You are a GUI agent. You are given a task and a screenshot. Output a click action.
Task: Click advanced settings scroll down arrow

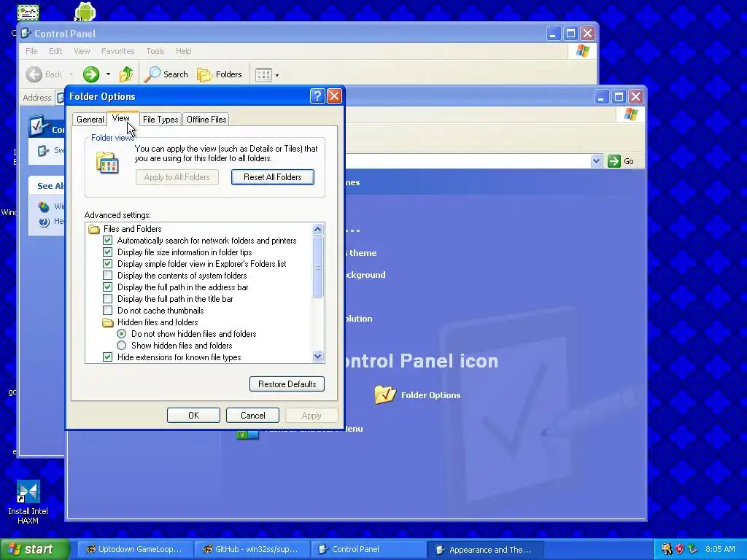coord(318,356)
